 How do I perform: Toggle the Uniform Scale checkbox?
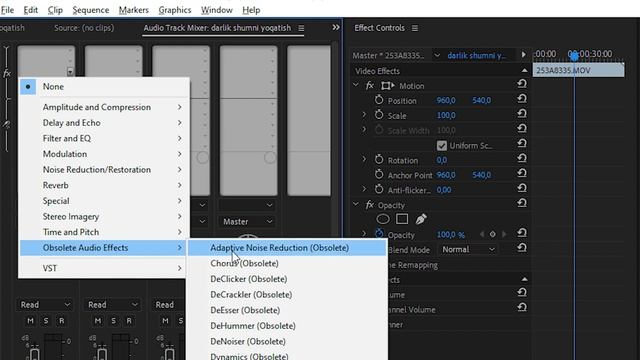[442, 145]
